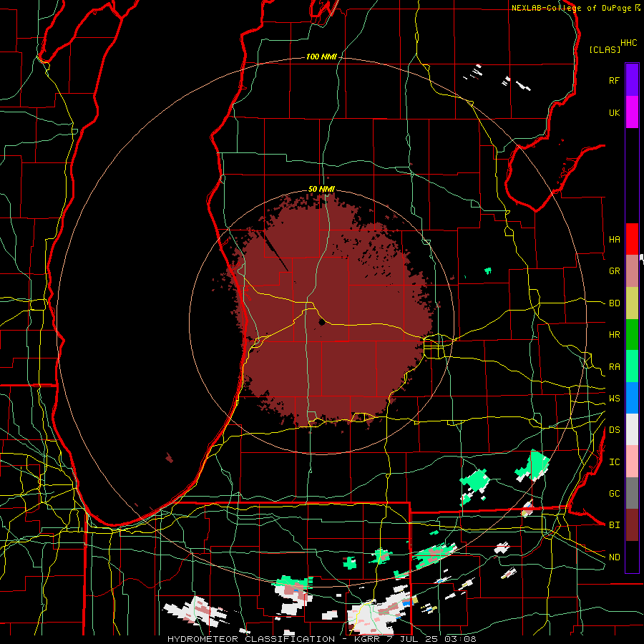The image size is (644, 644).
Task: Click the 03:08 timestamp in caption
Action: (x=460, y=639)
